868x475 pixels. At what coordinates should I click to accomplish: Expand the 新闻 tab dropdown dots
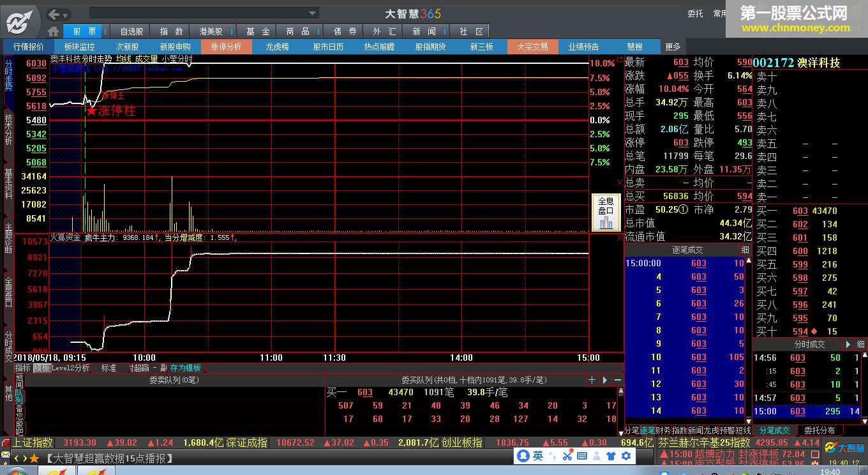[445, 31]
